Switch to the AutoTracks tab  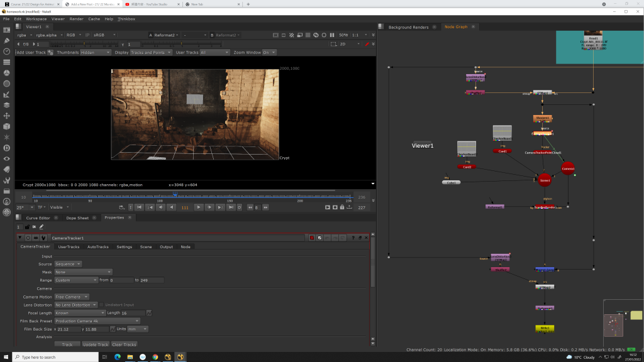coord(97,247)
